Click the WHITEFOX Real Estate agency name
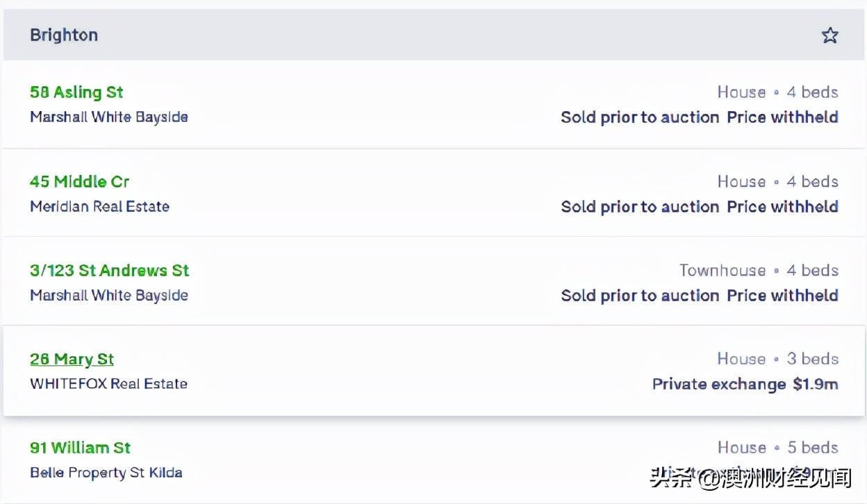The image size is (867, 504). pyautogui.click(x=108, y=384)
